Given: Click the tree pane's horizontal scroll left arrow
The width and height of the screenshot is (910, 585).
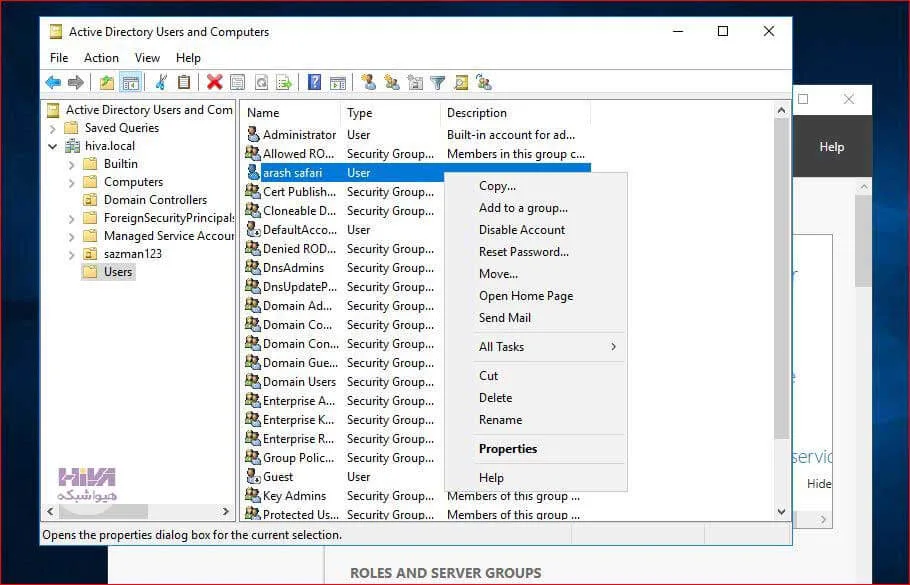Looking at the screenshot, I should pos(50,511).
